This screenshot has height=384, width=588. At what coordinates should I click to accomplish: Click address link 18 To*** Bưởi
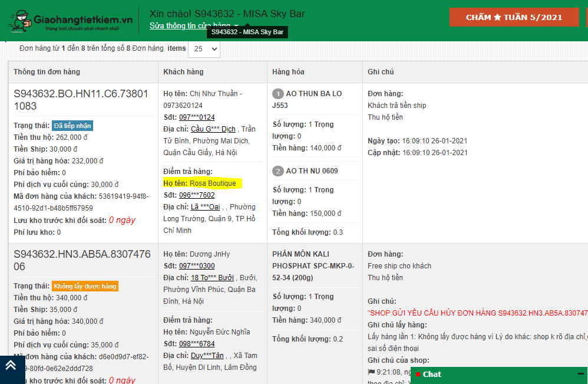(x=212, y=278)
